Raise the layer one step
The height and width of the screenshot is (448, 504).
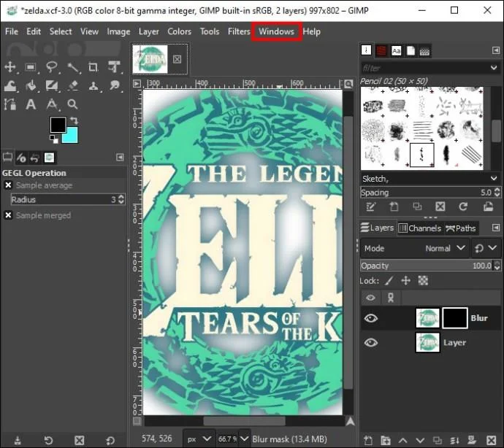402,440
